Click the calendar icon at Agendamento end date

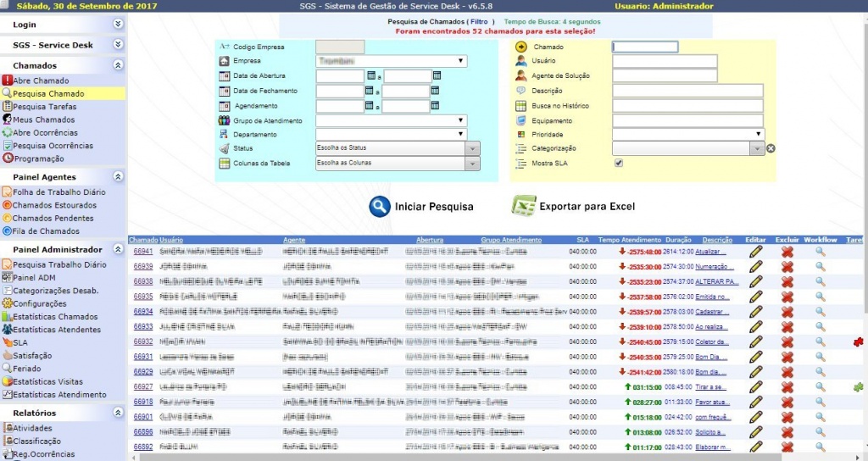point(435,106)
